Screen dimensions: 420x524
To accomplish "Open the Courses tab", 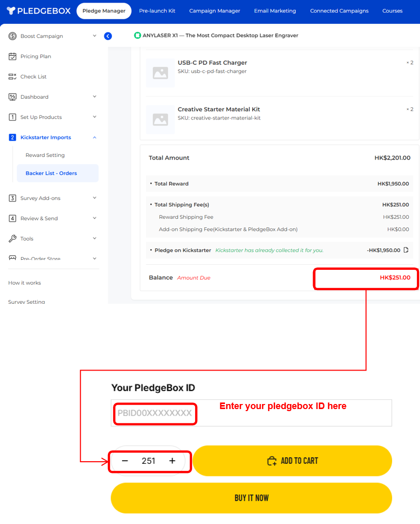I will click(392, 11).
